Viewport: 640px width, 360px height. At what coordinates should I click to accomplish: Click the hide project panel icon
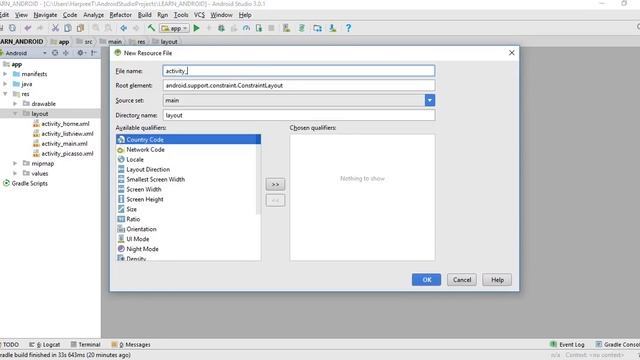(94, 53)
